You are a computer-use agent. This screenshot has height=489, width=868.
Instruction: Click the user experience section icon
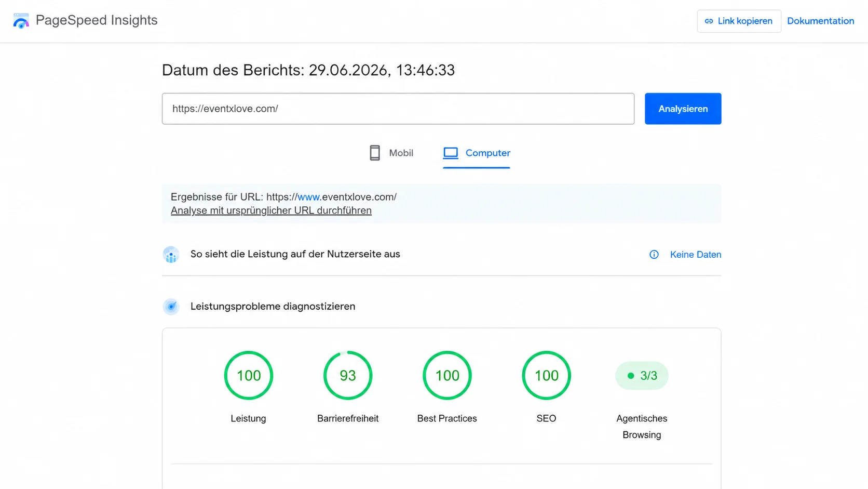(x=171, y=255)
